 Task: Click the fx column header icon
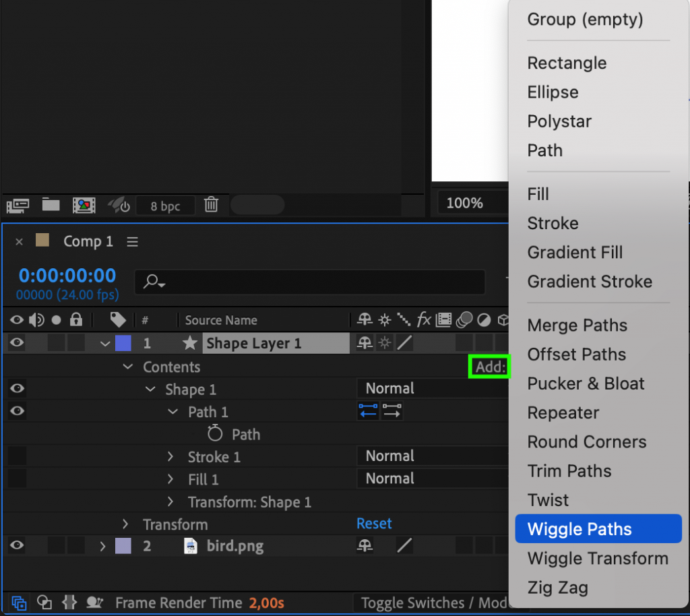click(424, 319)
